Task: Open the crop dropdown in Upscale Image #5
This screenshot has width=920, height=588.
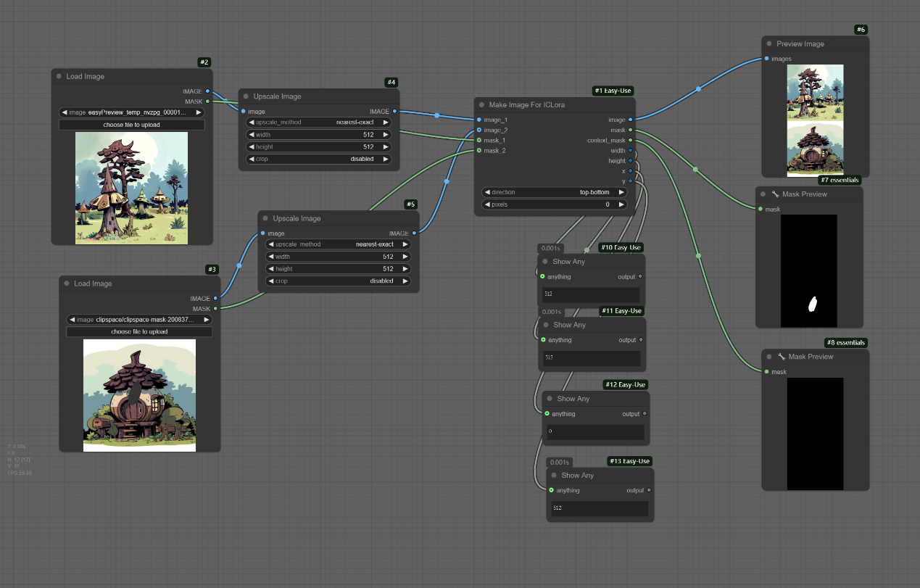Action: tap(338, 281)
